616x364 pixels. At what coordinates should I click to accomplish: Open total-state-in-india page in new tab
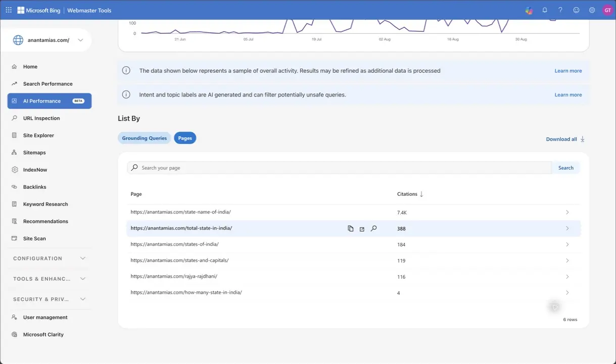pos(362,229)
